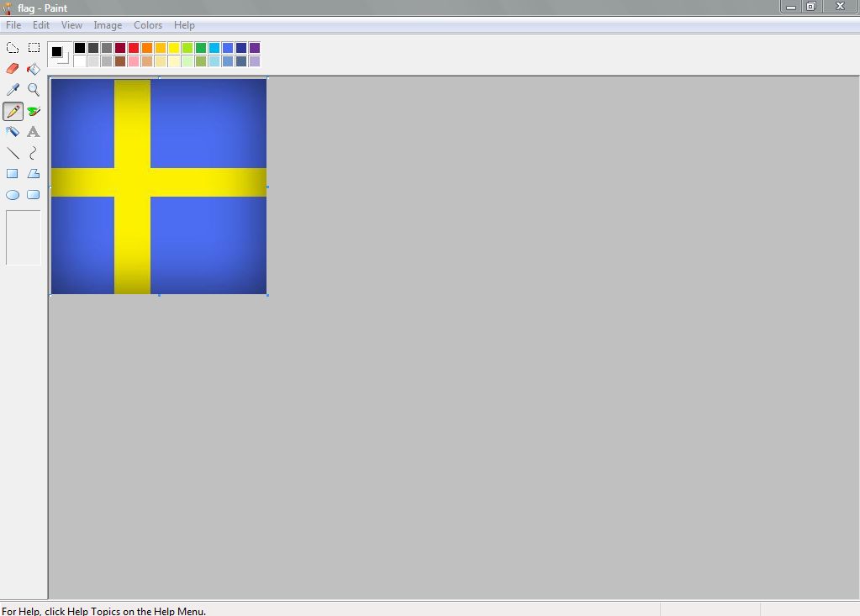Choose the Curve tool
Image resolution: width=860 pixels, height=616 pixels.
tap(33, 153)
